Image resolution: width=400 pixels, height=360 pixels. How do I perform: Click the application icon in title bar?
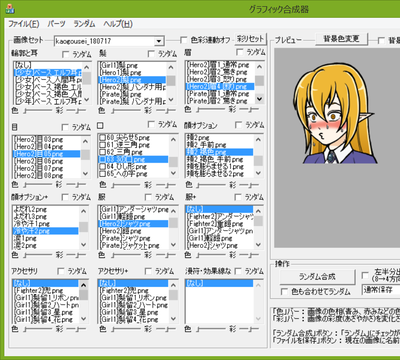pos(10,9)
